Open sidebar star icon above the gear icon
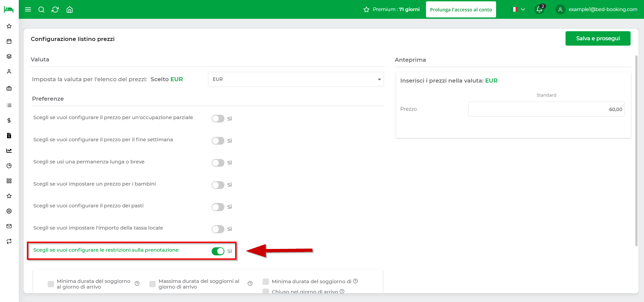This screenshot has width=644, height=302. pyautogui.click(x=9, y=196)
